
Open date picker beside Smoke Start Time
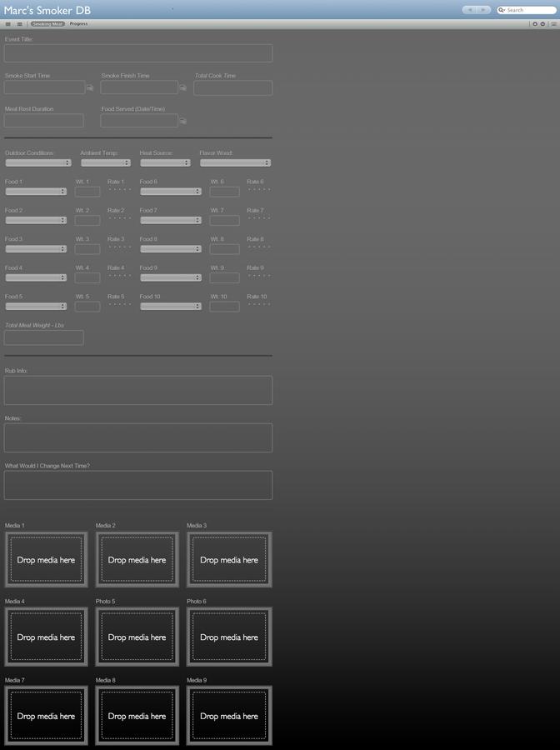[90, 87]
